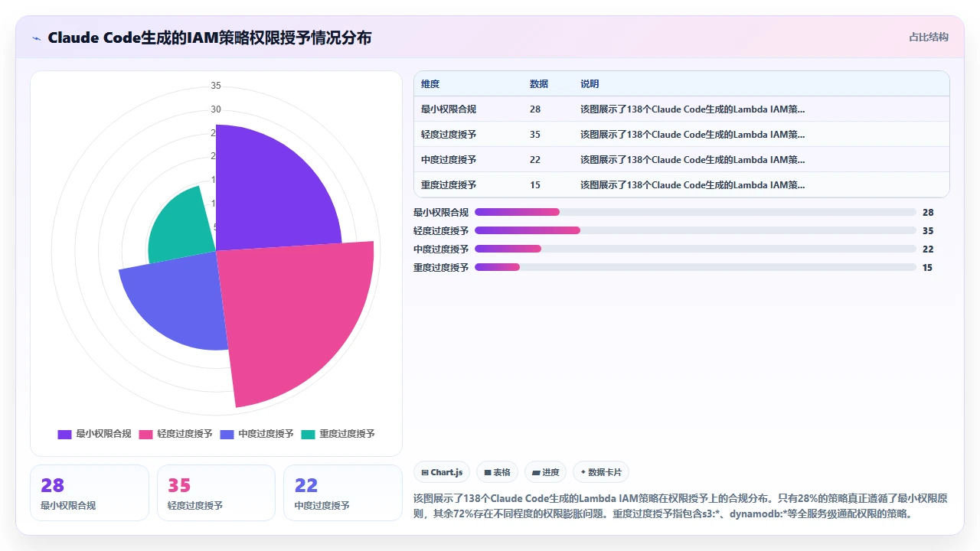Toggle 轻度过度授予 legend swatch
The height and width of the screenshot is (551, 980).
click(x=145, y=434)
